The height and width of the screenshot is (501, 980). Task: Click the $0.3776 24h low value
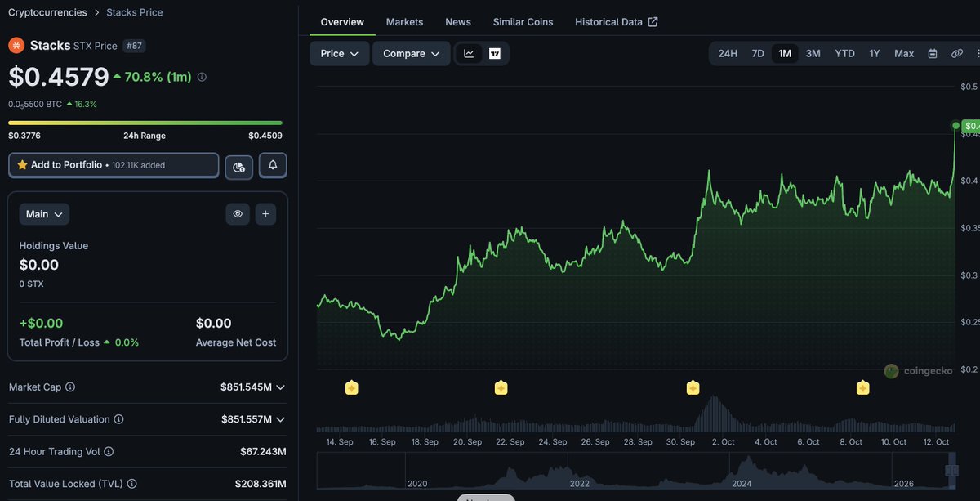[24, 136]
